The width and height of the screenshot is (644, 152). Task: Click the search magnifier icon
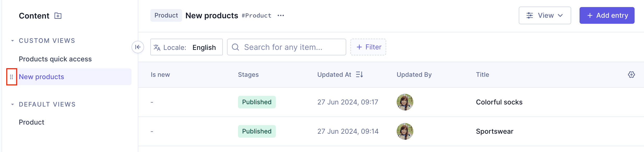point(236,47)
